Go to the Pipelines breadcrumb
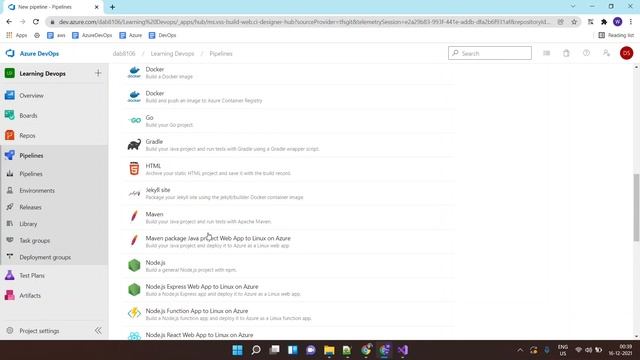The width and height of the screenshot is (640, 360). click(221, 53)
